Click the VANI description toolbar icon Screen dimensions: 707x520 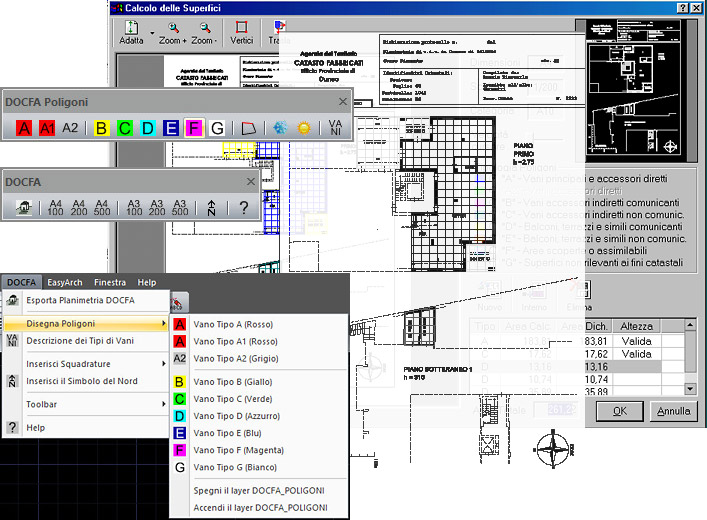[334, 128]
